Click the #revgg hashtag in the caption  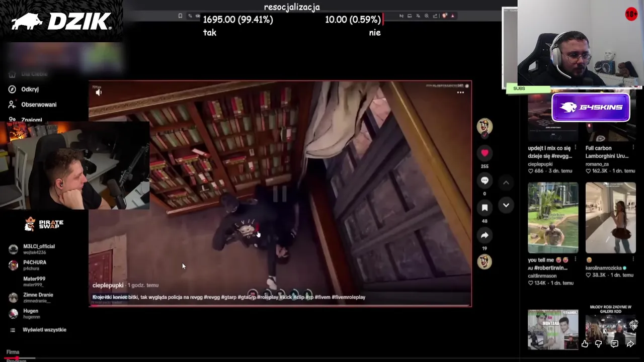click(212, 297)
